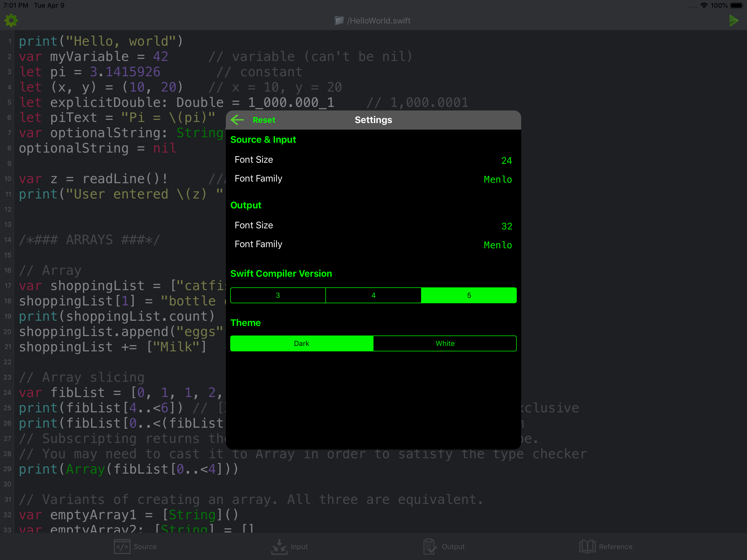Click the Reference open book icon
The height and width of the screenshot is (560, 747).
587,547
